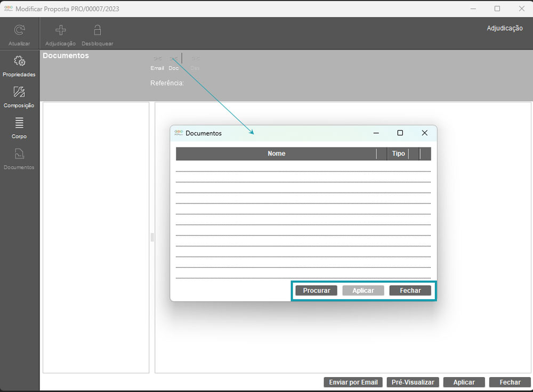Image resolution: width=533 pixels, height=392 pixels.
Task: Click the Email link icon
Action: click(157, 59)
